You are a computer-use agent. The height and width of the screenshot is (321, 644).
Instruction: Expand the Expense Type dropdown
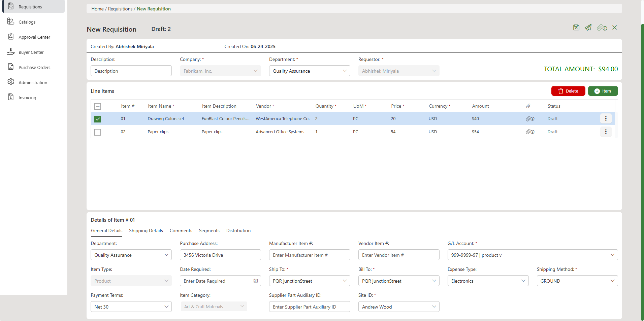pyautogui.click(x=488, y=281)
